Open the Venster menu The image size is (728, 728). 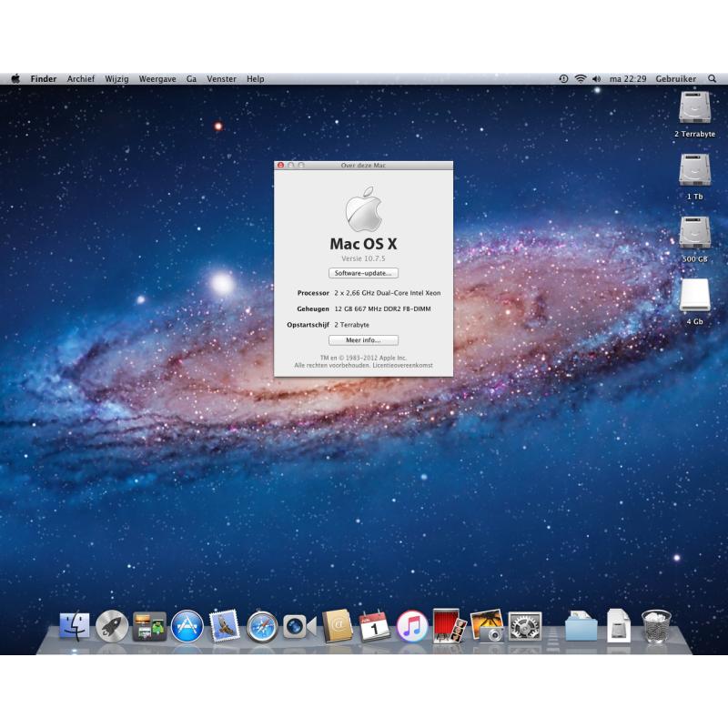pyautogui.click(x=221, y=79)
